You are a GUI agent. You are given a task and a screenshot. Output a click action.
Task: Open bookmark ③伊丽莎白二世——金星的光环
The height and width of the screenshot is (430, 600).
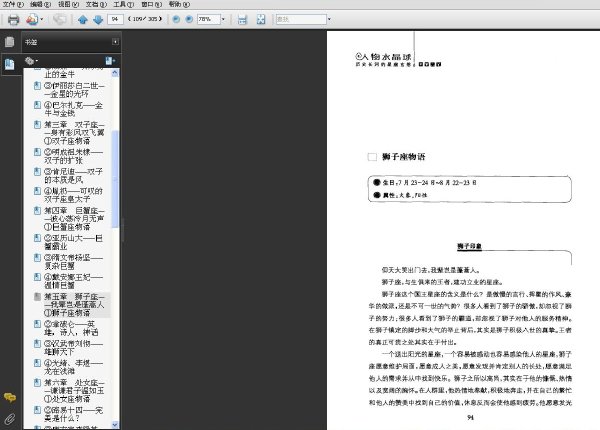point(74,90)
